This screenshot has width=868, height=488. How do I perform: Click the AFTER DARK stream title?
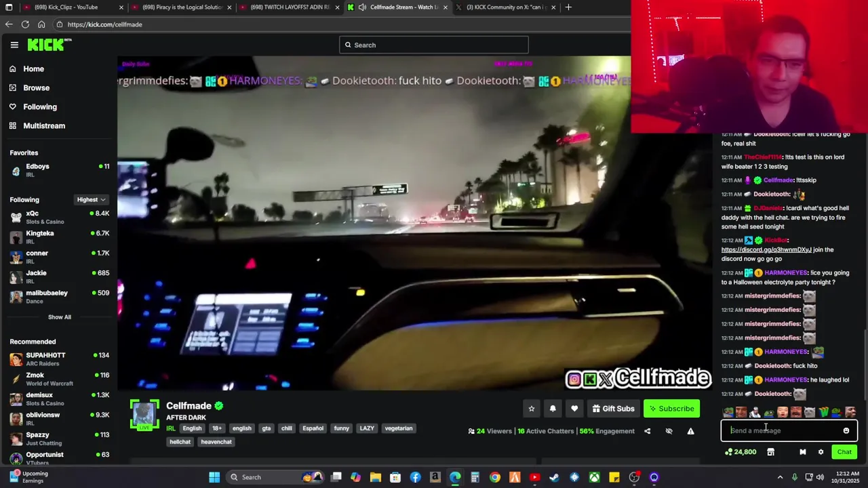coord(186,418)
